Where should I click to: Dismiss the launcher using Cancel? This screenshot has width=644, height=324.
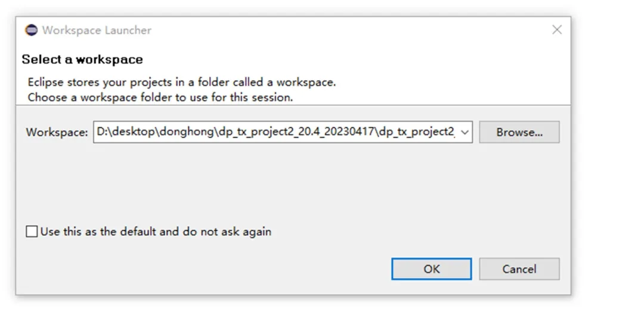pyautogui.click(x=519, y=269)
